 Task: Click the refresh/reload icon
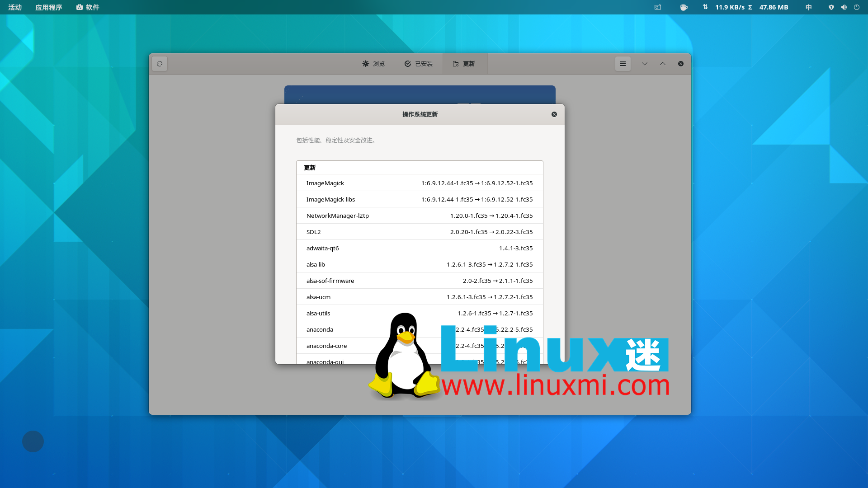coord(160,64)
